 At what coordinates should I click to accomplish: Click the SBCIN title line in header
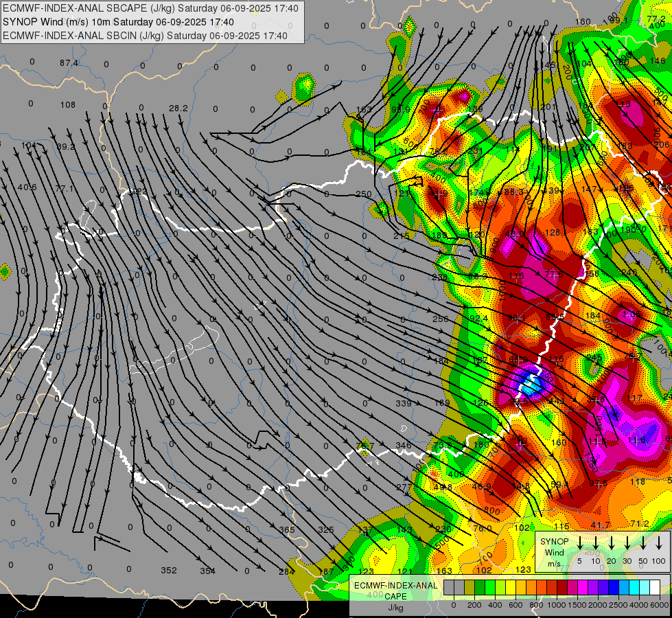(146, 36)
